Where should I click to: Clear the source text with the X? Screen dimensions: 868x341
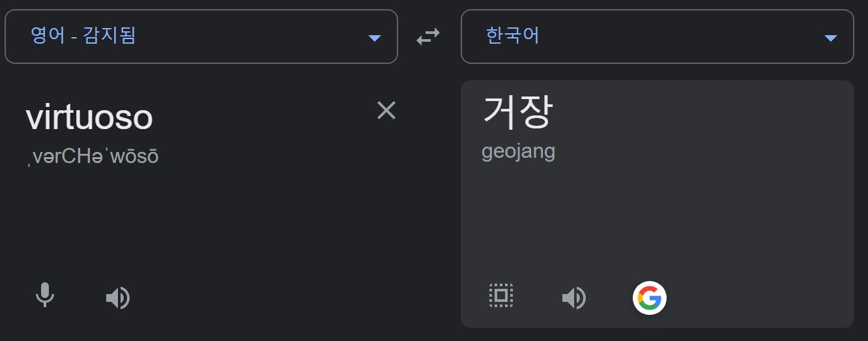(386, 110)
